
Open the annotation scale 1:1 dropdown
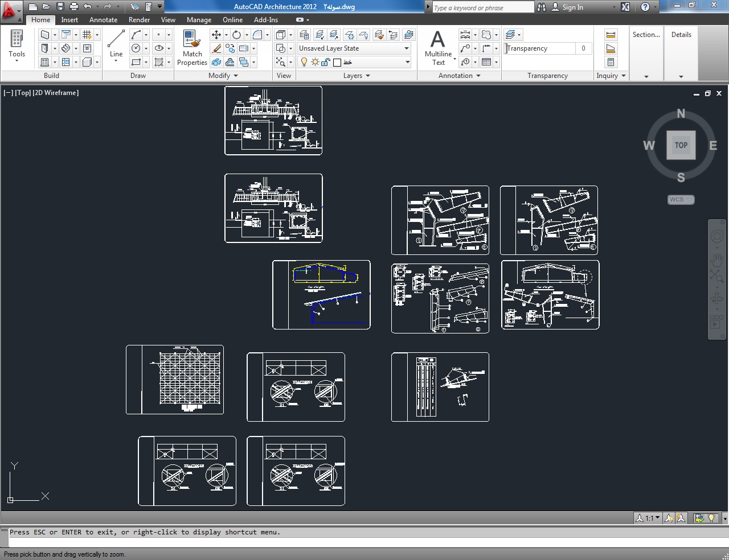click(x=648, y=518)
